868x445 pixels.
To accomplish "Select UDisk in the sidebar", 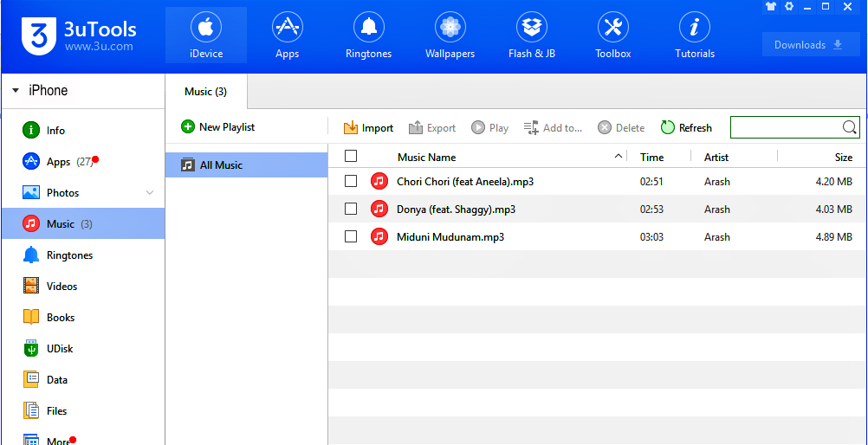I will pyautogui.click(x=83, y=349).
